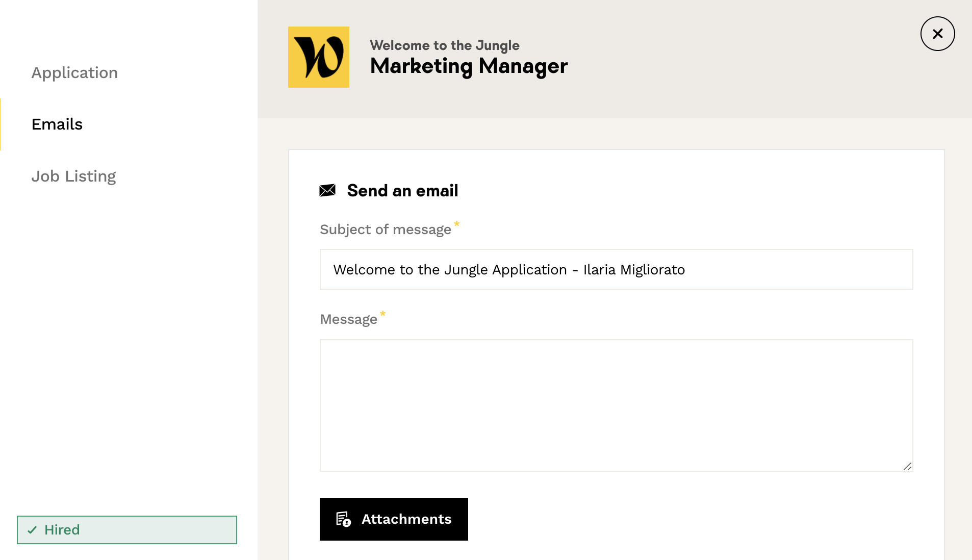972x560 pixels.
Task: Click the Message box resize handle
Action: pos(907,466)
